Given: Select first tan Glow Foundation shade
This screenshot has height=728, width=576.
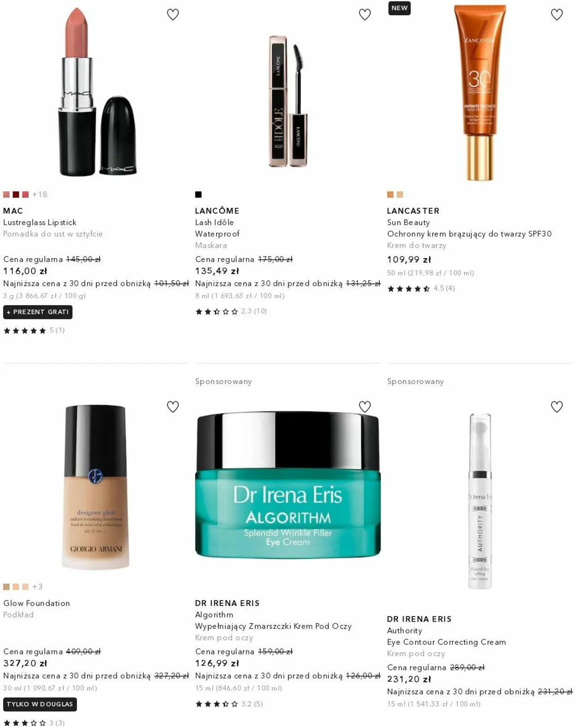Looking at the screenshot, I should pos(6,587).
